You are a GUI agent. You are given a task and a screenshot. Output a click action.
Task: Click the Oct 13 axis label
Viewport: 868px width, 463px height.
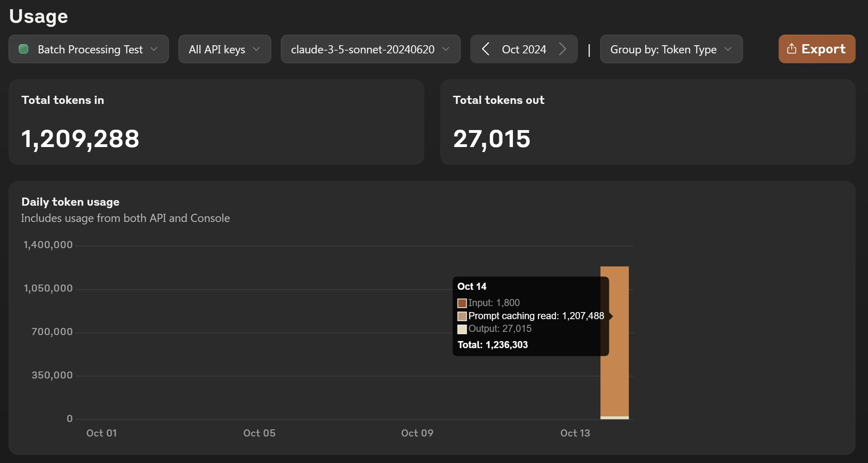point(575,433)
